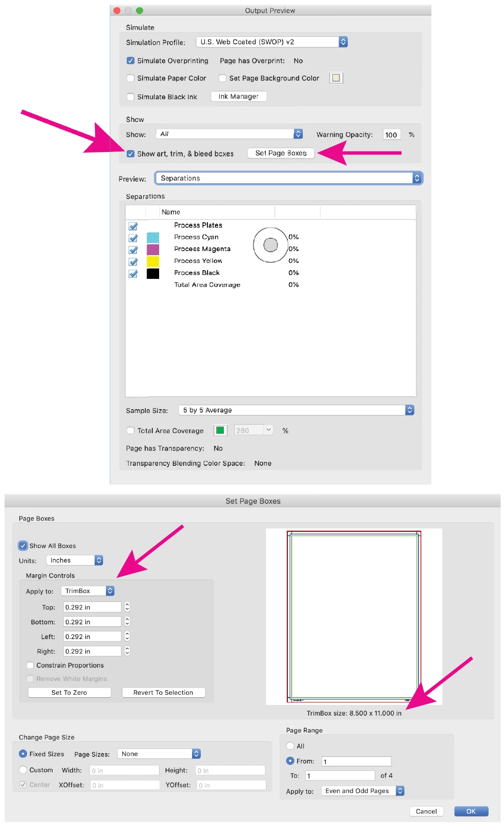The image size is (504, 825).
Task: Enable Simulate Paper Color
Action: click(x=131, y=78)
